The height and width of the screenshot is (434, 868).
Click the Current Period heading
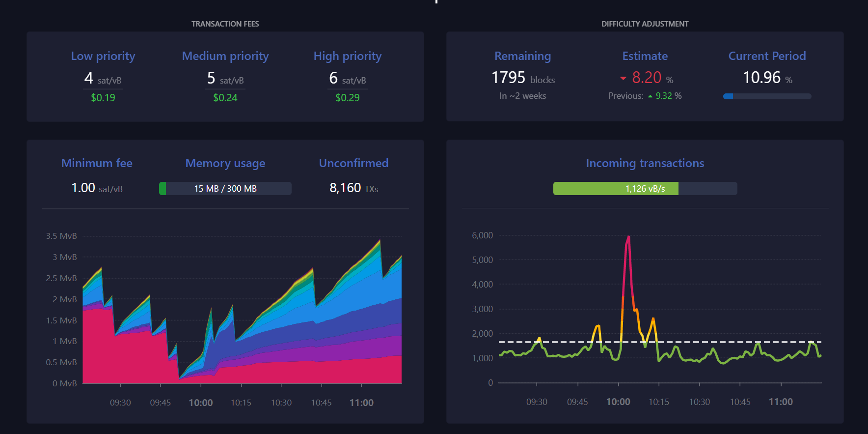pos(767,56)
